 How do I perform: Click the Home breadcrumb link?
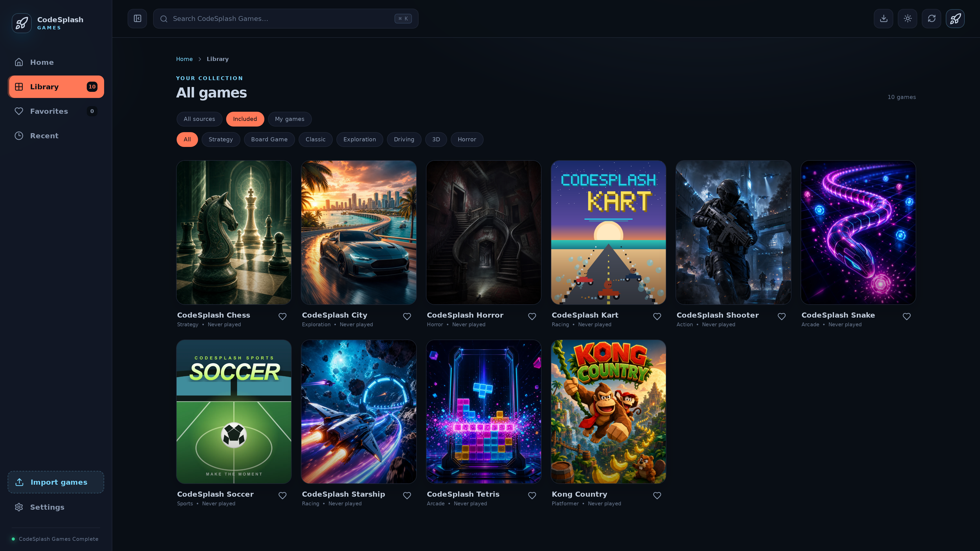click(184, 59)
